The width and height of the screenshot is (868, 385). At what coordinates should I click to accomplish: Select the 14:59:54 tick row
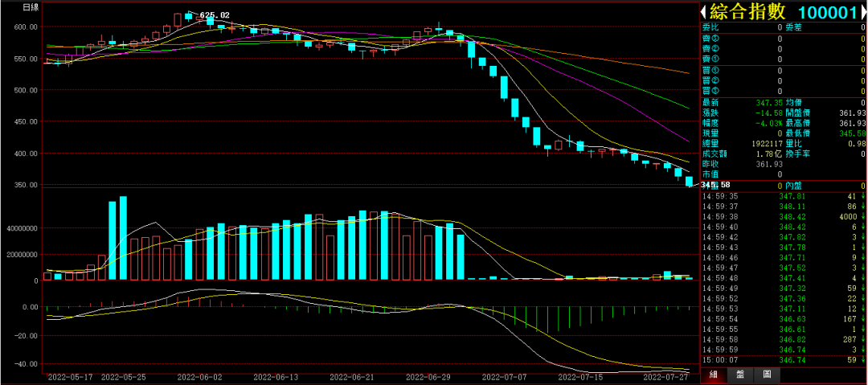(x=784, y=319)
